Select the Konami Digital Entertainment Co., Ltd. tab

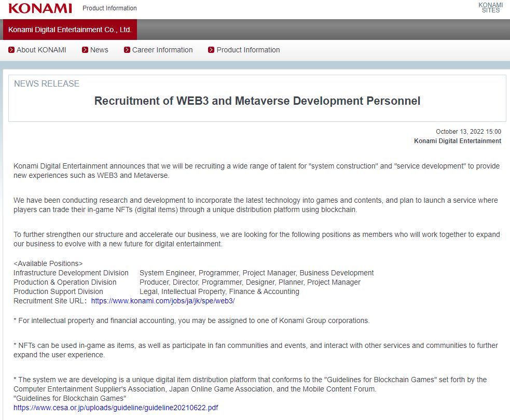pyautogui.click(x=70, y=30)
